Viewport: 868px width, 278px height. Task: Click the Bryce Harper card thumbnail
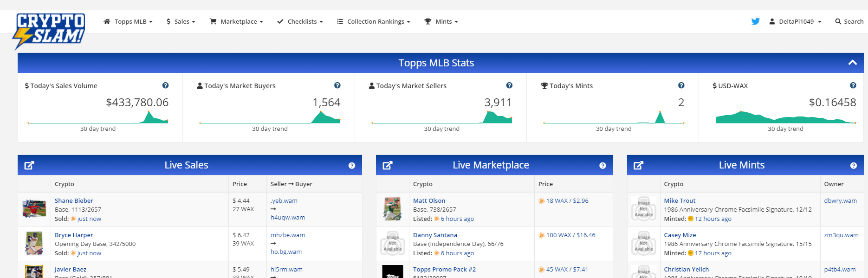pos(34,244)
